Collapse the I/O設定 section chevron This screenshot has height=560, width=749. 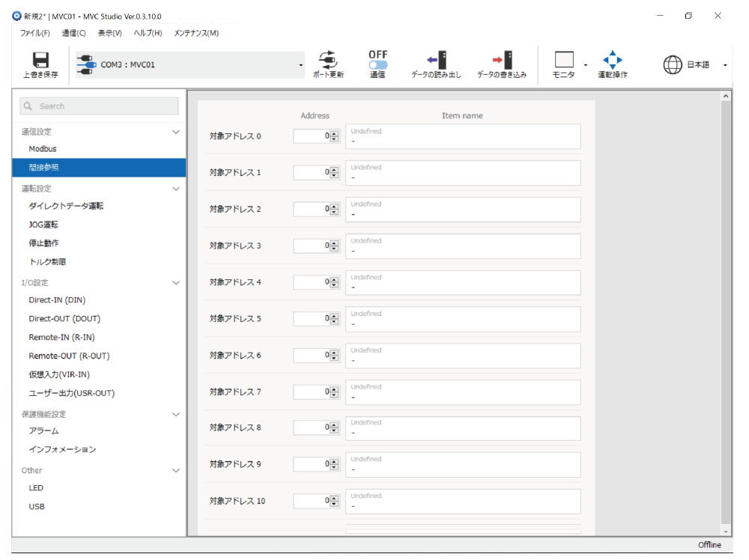click(x=176, y=283)
